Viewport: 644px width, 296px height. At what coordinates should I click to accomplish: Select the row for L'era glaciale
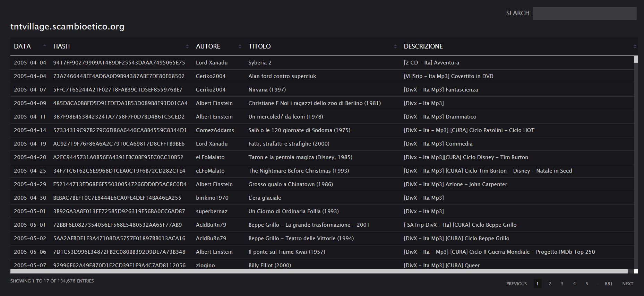click(265, 198)
